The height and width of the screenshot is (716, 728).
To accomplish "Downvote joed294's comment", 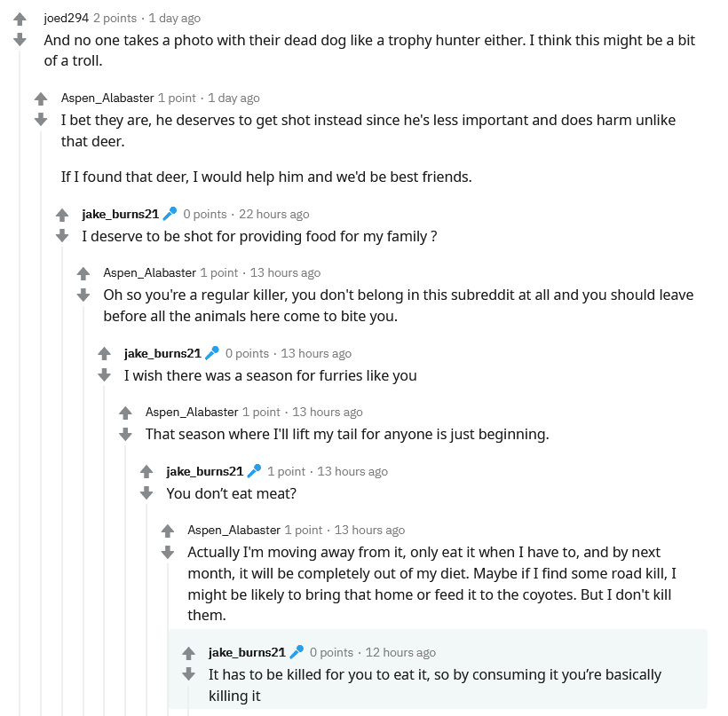I will point(20,39).
